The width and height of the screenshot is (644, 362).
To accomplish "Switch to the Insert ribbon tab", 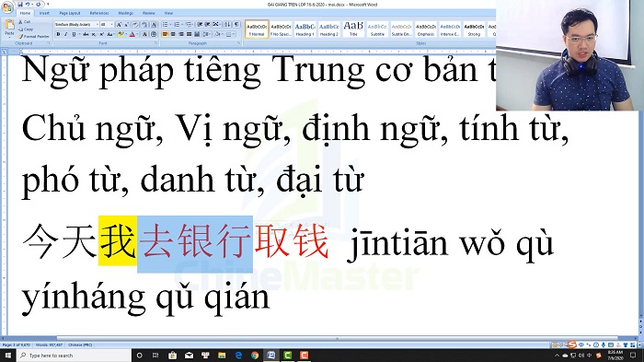I will [44, 13].
